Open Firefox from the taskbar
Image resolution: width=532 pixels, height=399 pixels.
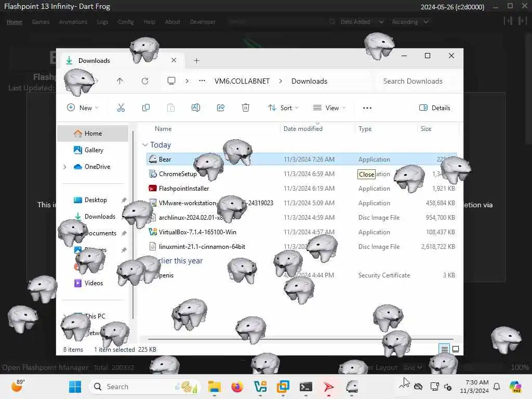click(237, 387)
